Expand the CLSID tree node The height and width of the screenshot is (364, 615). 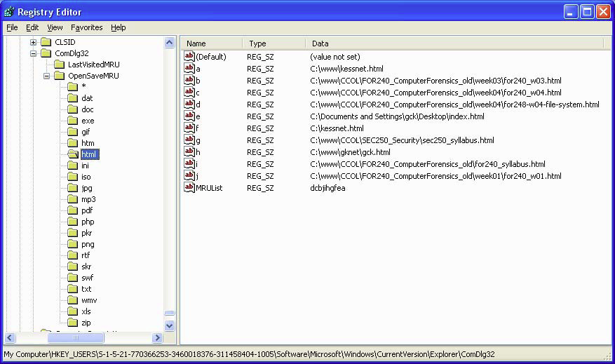click(34, 42)
